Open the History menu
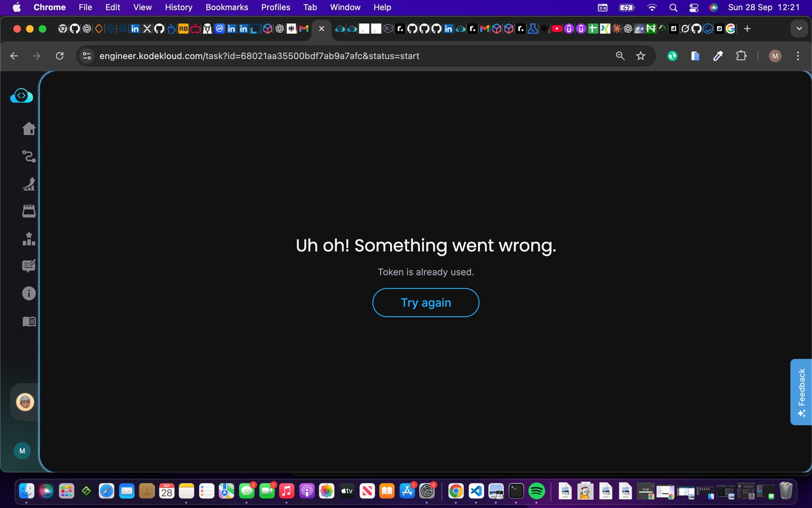Screen dimensions: 812x508 click(x=178, y=7)
